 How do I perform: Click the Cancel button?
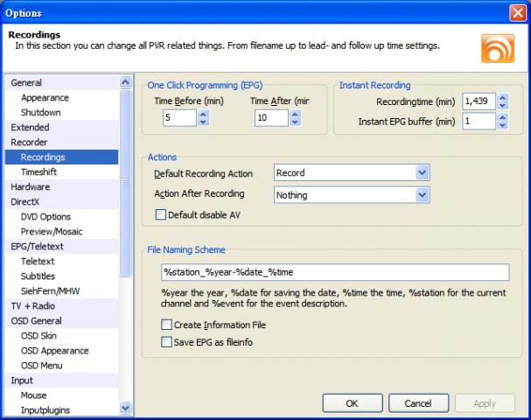[x=417, y=403]
